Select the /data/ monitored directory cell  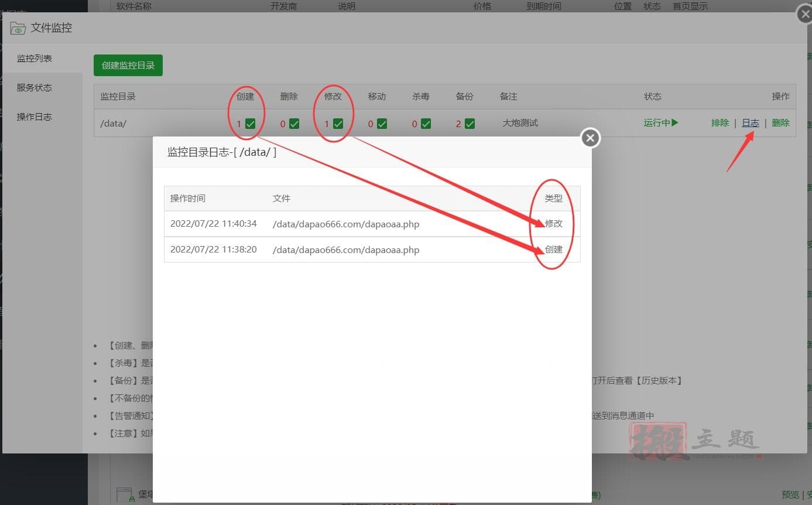(114, 124)
